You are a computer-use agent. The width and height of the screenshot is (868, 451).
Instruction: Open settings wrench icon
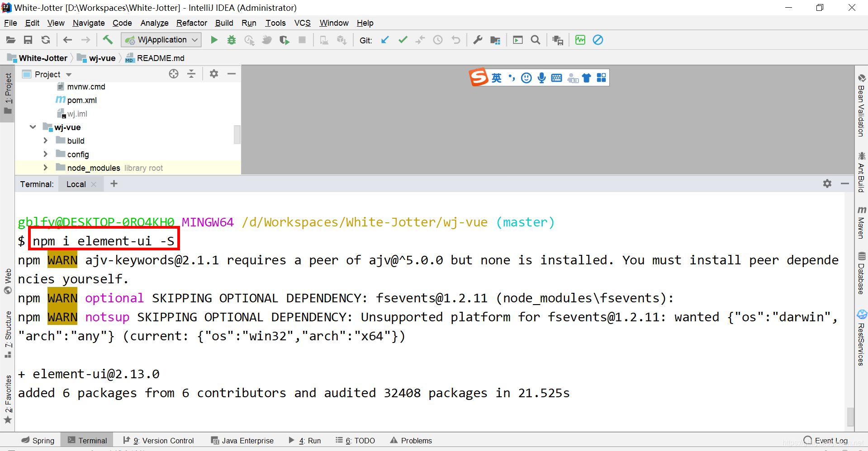click(x=478, y=40)
